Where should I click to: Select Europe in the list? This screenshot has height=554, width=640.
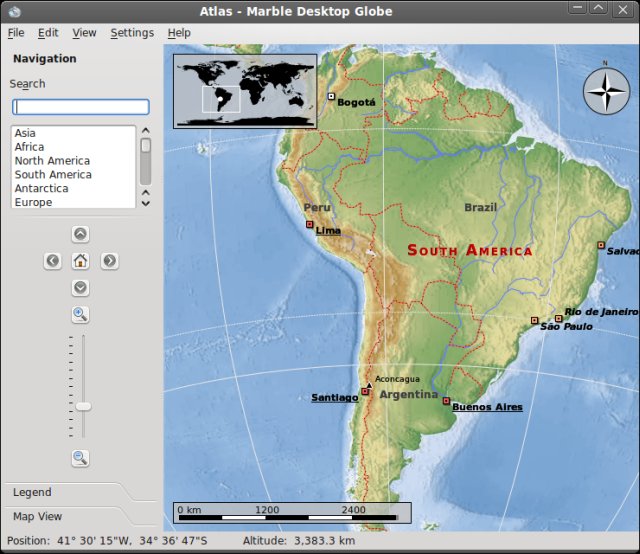(x=73, y=202)
